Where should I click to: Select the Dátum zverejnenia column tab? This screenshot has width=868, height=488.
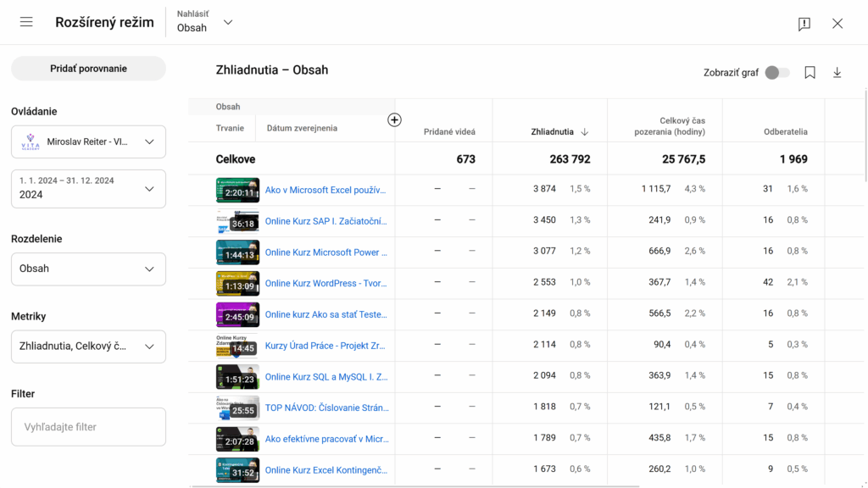tap(302, 128)
